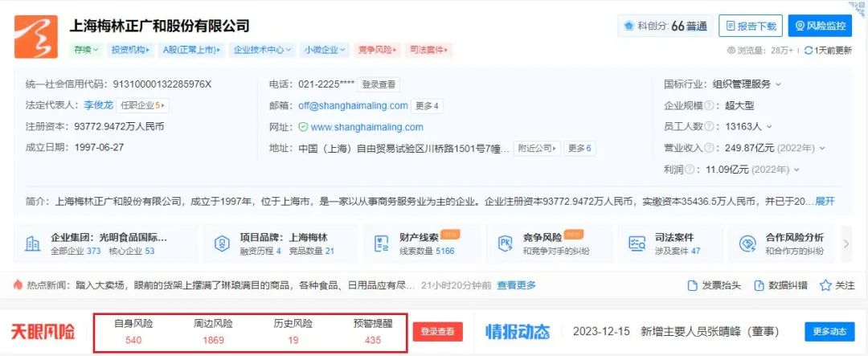Click the 财产线索 icon
The image size is (868, 356).
[382, 243]
